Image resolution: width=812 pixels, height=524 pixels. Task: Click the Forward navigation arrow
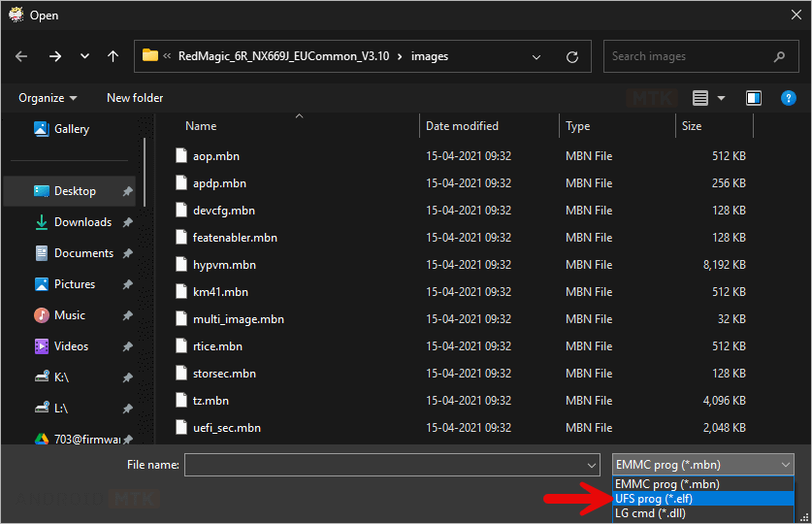point(54,56)
